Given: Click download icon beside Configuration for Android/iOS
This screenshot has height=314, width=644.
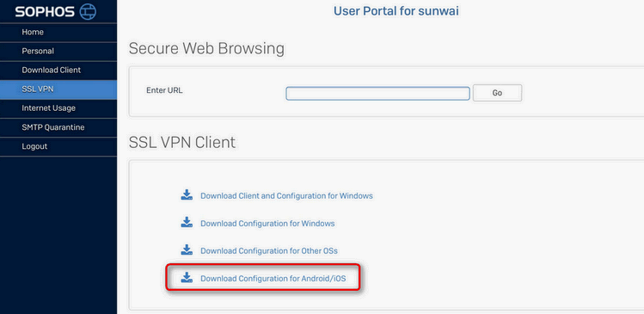Looking at the screenshot, I should pyautogui.click(x=187, y=277).
